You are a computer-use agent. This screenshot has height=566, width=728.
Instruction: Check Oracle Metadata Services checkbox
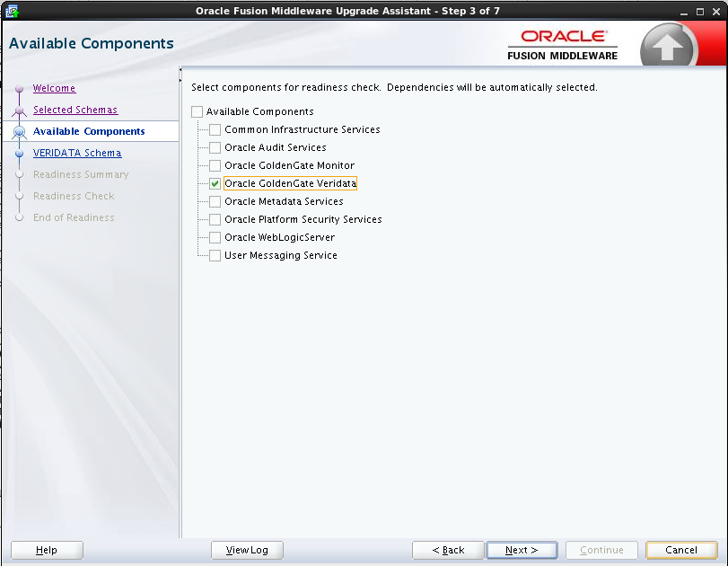click(x=215, y=201)
